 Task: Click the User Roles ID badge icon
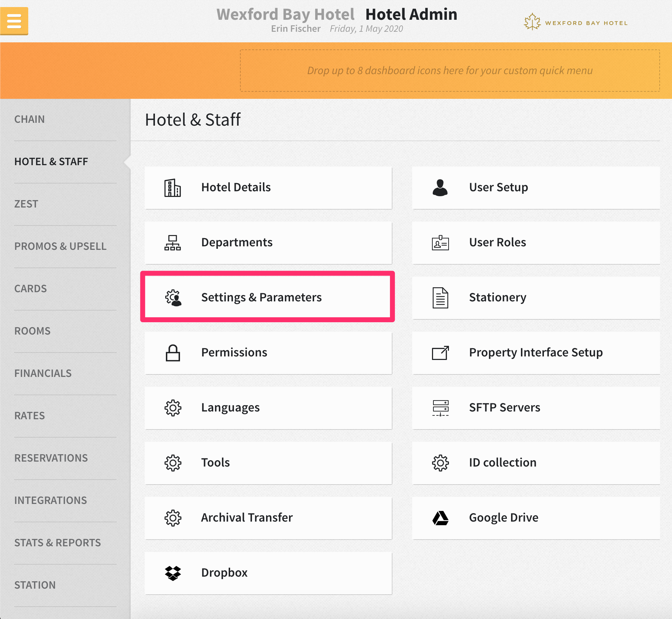(x=440, y=243)
